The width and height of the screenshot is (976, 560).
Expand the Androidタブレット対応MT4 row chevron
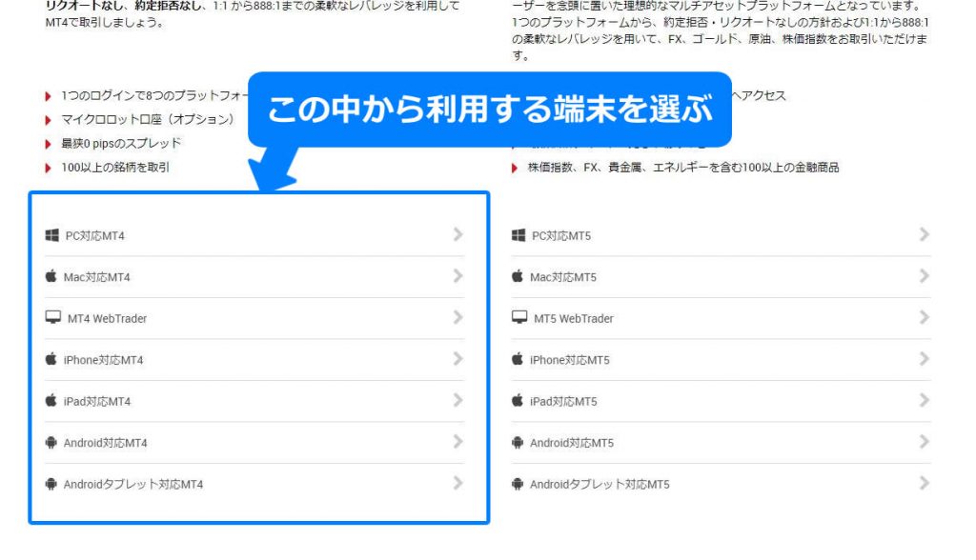click(458, 483)
